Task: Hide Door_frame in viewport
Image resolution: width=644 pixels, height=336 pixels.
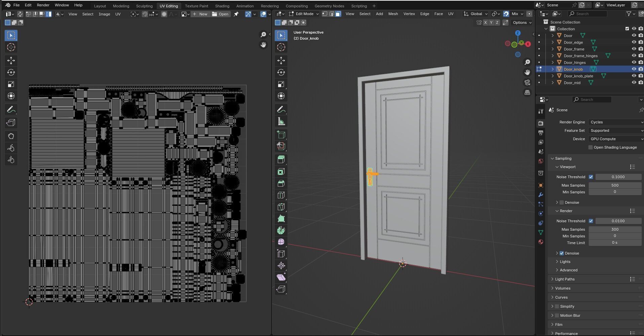Action: 634,49
